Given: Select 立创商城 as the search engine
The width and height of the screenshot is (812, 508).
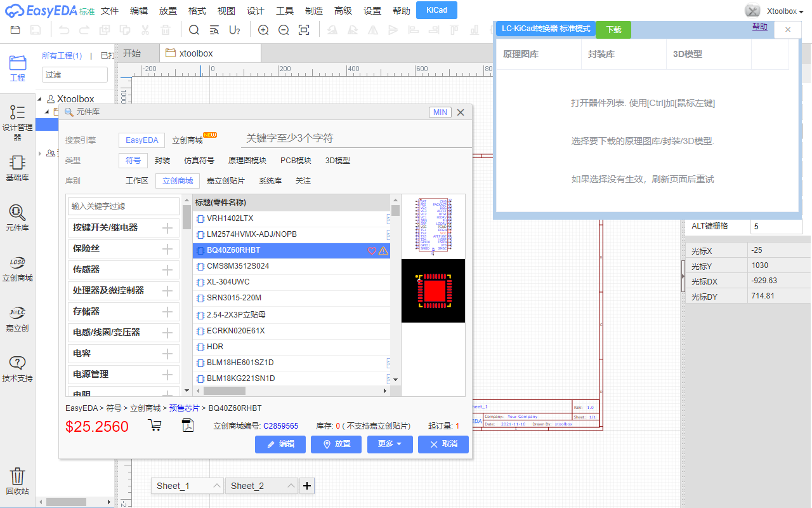Looking at the screenshot, I should [x=188, y=140].
